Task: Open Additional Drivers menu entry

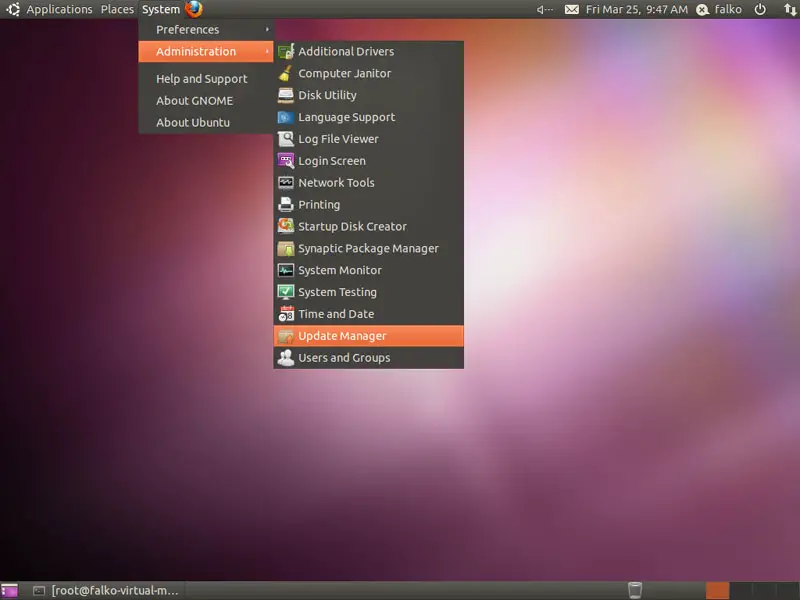Action: click(x=369, y=51)
